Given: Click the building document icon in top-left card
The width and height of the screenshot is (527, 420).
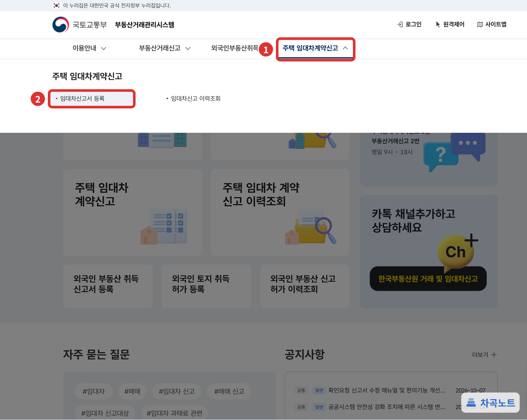Looking at the screenshot, I should pyautogui.click(x=162, y=140).
